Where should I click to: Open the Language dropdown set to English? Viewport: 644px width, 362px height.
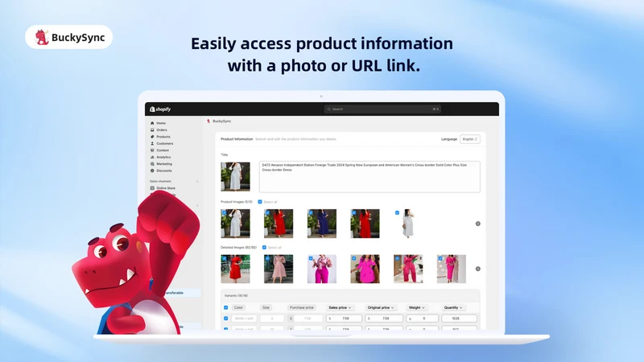tap(470, 139)
